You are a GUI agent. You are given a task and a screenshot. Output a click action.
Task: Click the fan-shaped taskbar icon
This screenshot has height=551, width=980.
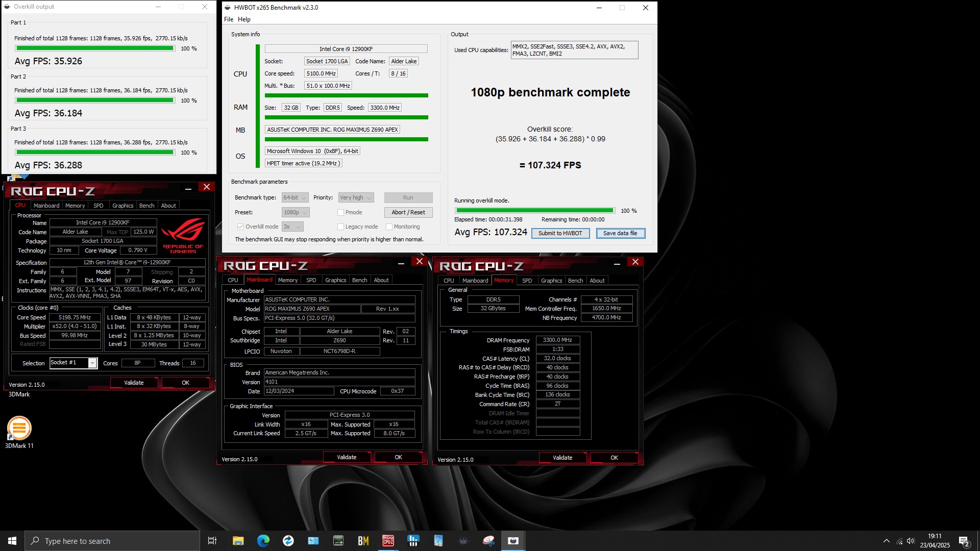tap(488, 541)
